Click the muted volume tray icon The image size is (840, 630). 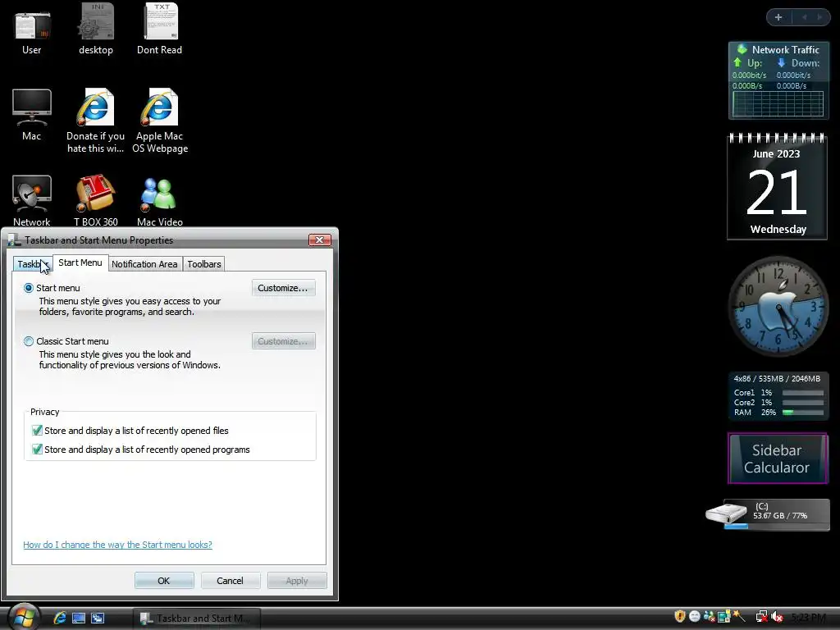point(777,617)
